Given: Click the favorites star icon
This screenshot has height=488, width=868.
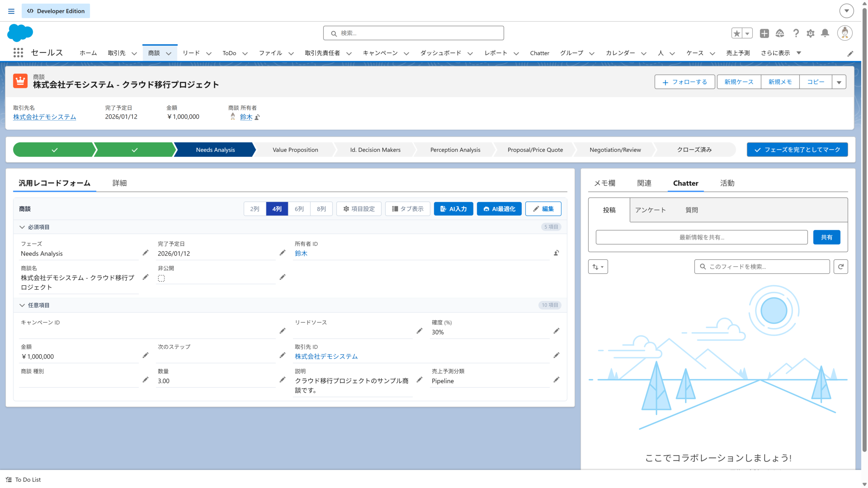Looking at the screenshot, I should 737,33.
